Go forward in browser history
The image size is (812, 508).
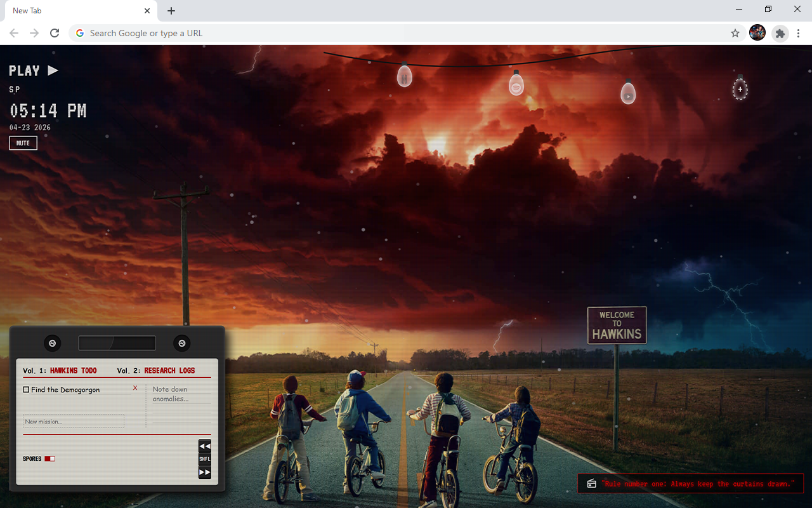(x=34, y=33)
